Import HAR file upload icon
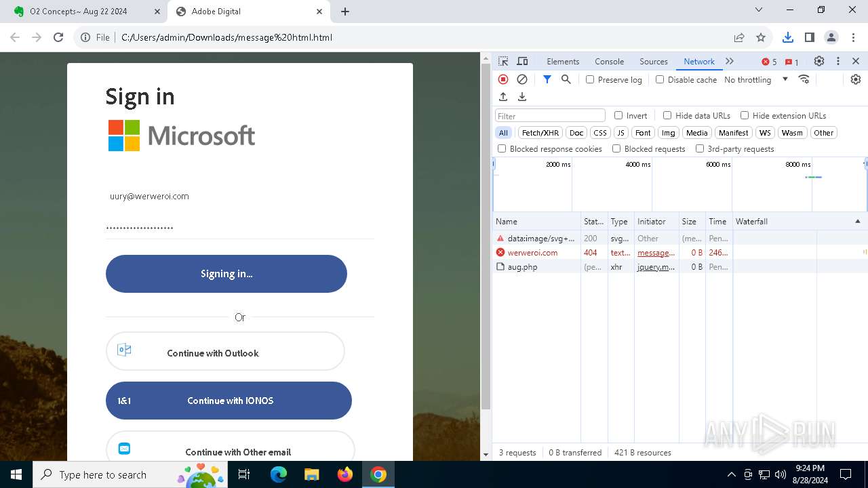 pos(503,97)
